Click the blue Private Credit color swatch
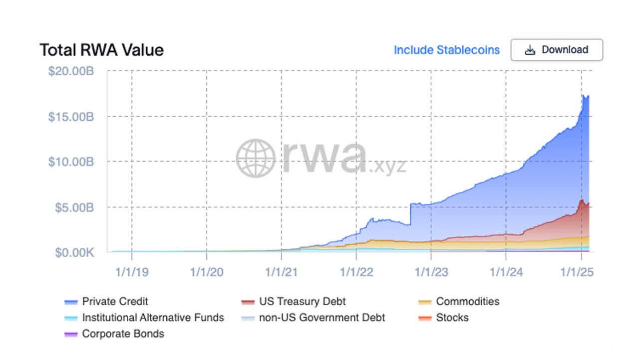 point(71,302)
